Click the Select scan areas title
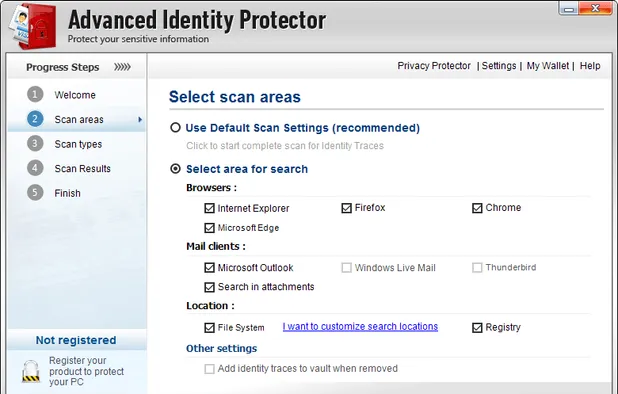The width and height of the screenshot is (618, 394). [x=235, y=97]
